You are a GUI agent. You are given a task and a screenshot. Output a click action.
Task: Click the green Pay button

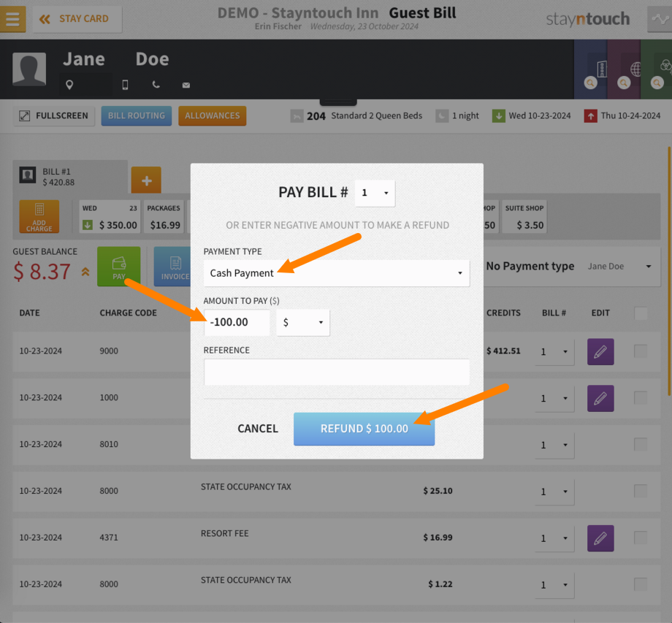[x=119, y=267]
